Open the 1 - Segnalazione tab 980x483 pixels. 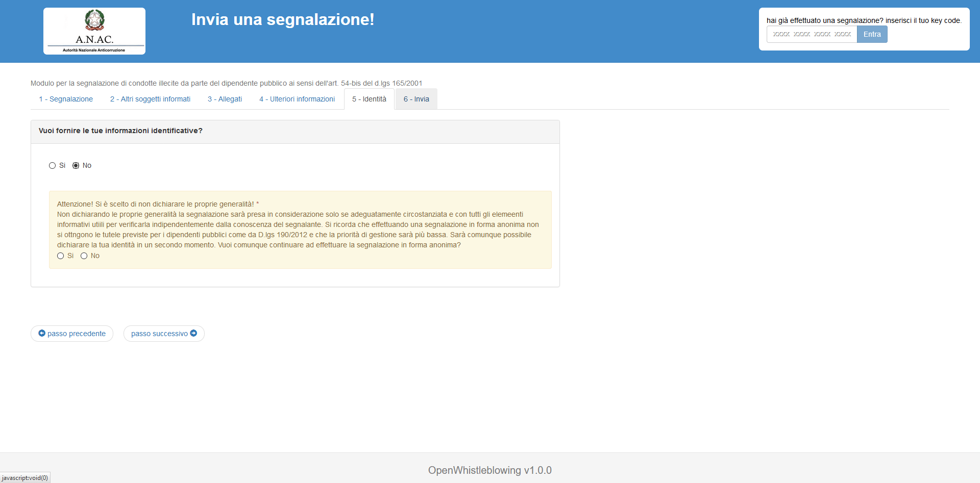pyautogui.click(x=66, y=99)
